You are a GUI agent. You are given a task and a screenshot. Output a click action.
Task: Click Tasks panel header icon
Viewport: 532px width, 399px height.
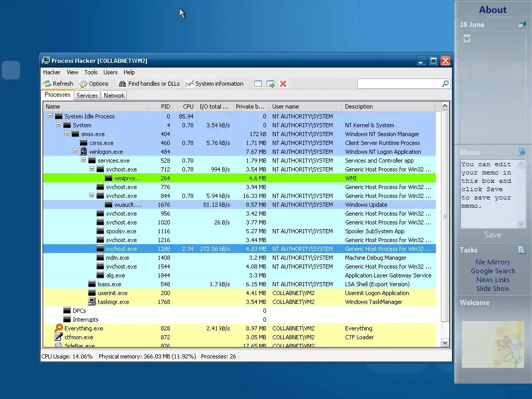[522, 250]
